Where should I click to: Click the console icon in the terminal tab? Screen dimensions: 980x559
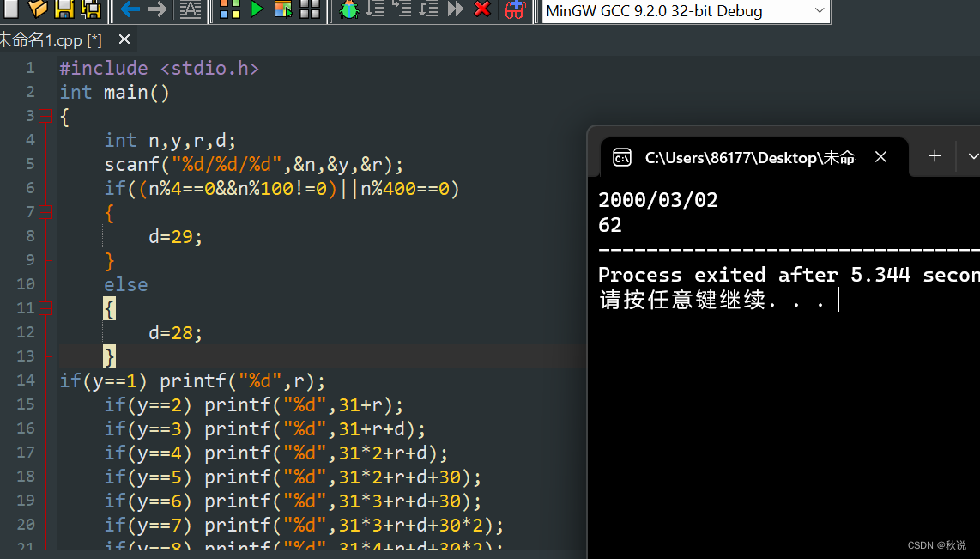tap(622, 157)
